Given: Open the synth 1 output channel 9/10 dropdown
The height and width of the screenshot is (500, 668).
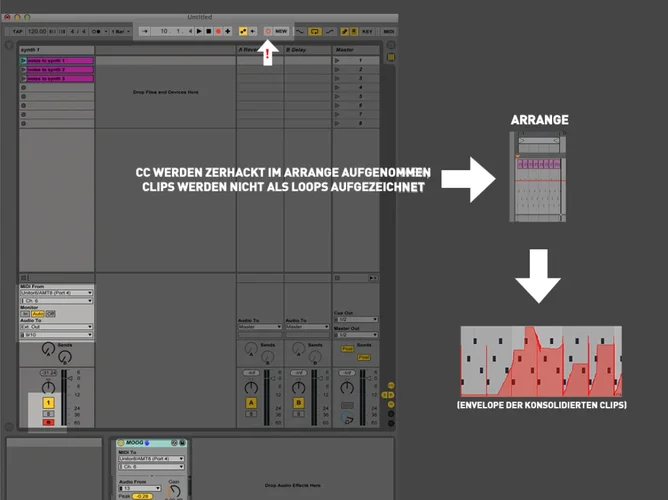Looking at the screenshot, I should (56, 335).
